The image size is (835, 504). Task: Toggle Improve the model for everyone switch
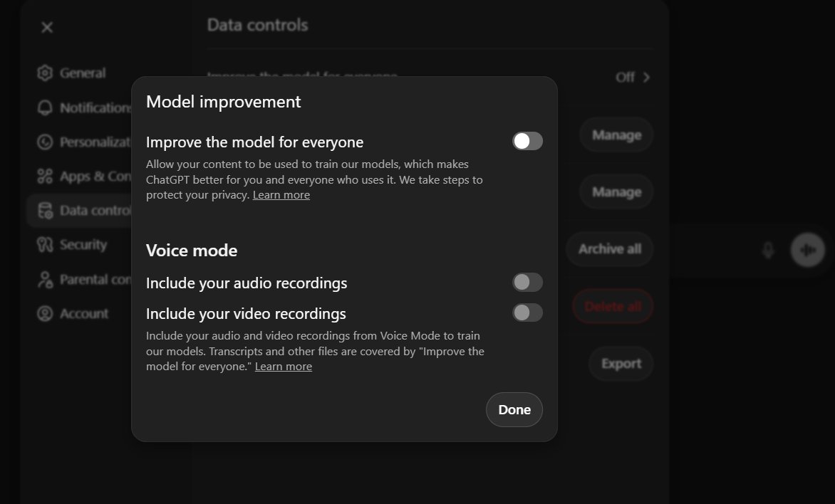coord(527,141)
